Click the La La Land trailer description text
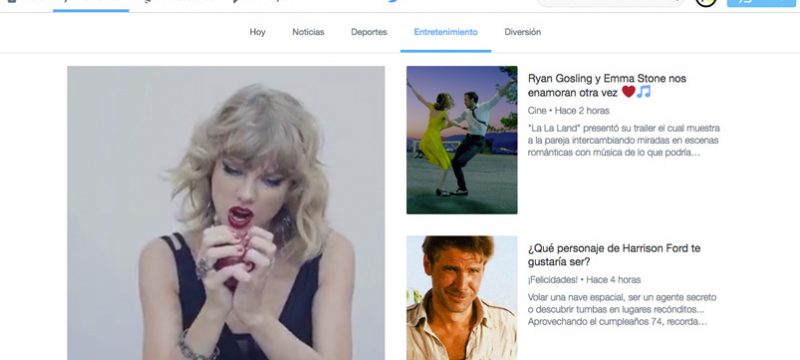The image size is (800, 360). pyautogui.click(x=623, y=140)
